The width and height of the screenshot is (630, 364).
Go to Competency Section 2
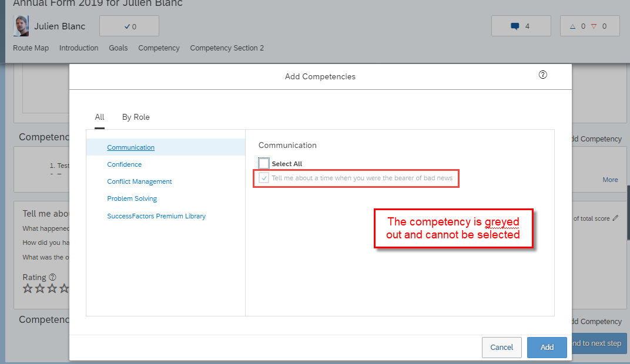click(227, 48)
